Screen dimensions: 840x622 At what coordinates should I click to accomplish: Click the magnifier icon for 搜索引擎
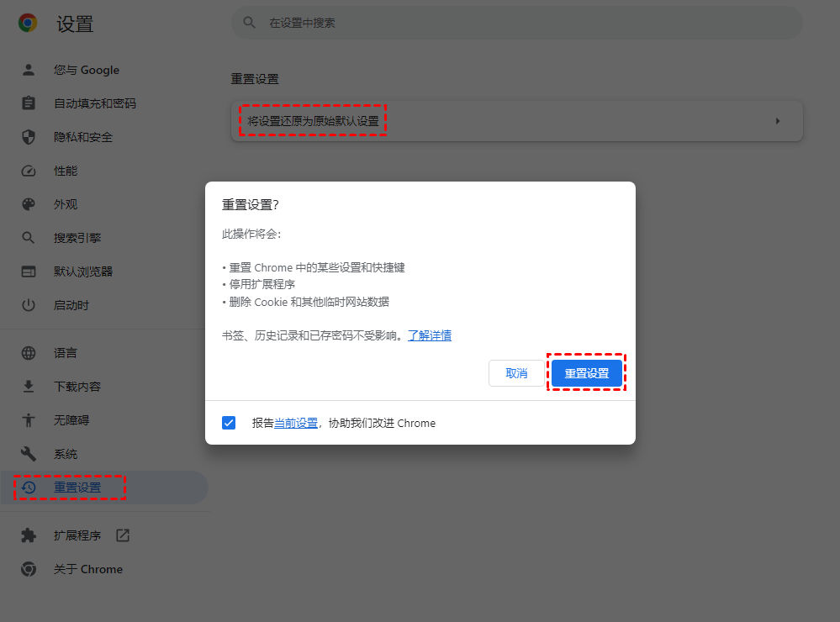click(29, 238)
